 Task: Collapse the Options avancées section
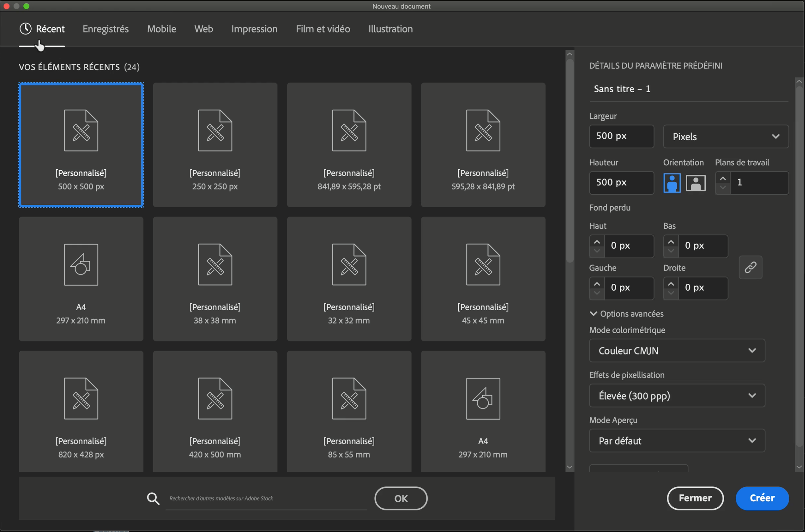click(626, 314)
